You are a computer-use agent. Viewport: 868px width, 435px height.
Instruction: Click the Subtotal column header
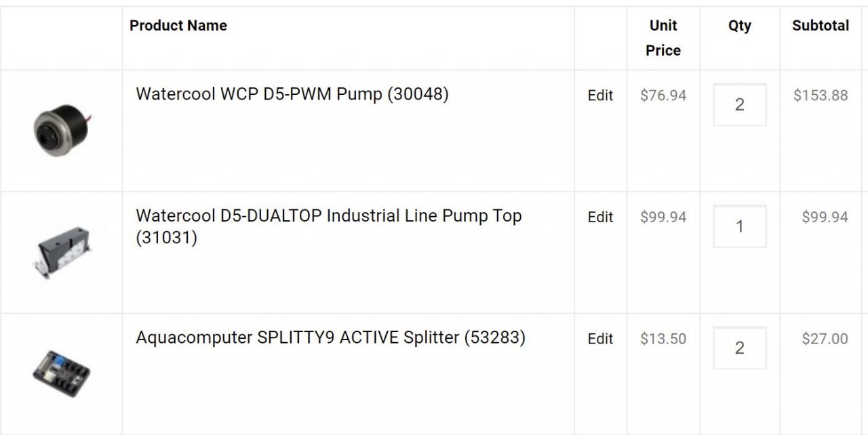click(x=820, y=26)
